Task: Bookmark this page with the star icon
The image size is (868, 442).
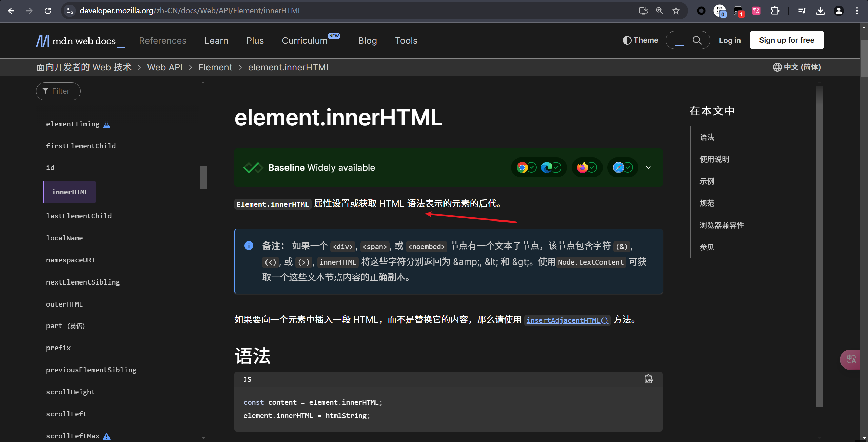Action: click(676, 11)
